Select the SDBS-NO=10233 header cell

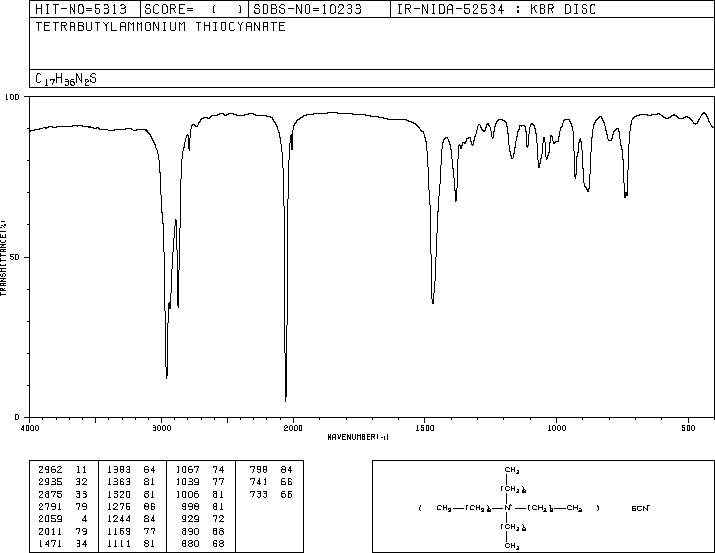pos(308,9)
